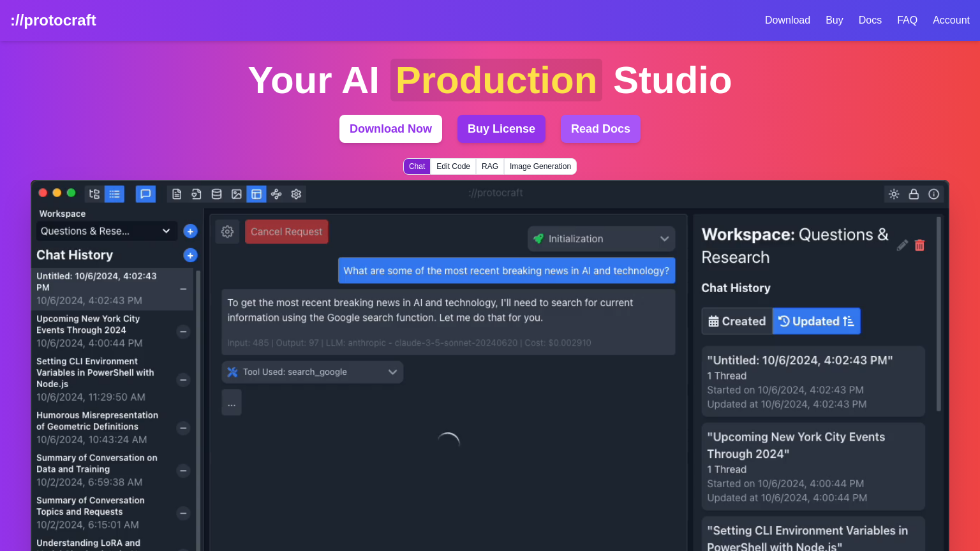Select the tree view icon in the toolbar

point(94,194)
